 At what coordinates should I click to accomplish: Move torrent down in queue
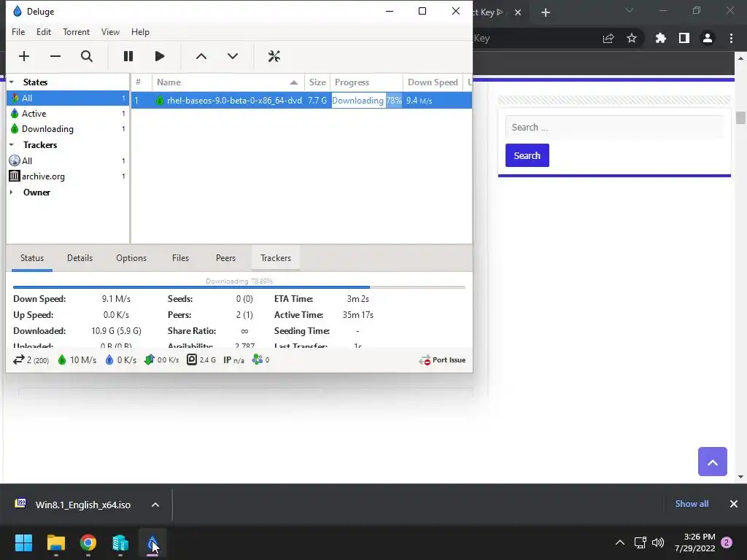(x=233, y=56)
